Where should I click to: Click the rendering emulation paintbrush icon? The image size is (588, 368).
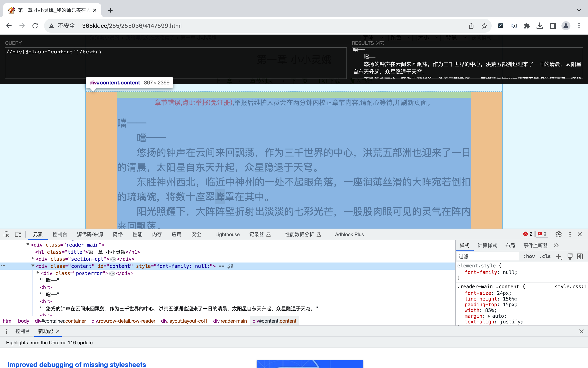(570, 256)
